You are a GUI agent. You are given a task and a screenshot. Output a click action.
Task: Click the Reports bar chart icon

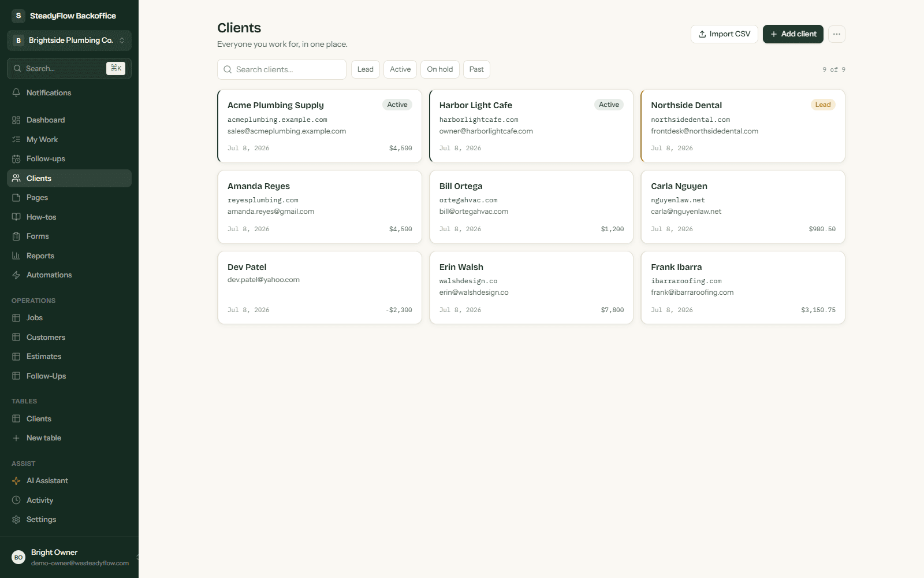[x=16, y=255]
